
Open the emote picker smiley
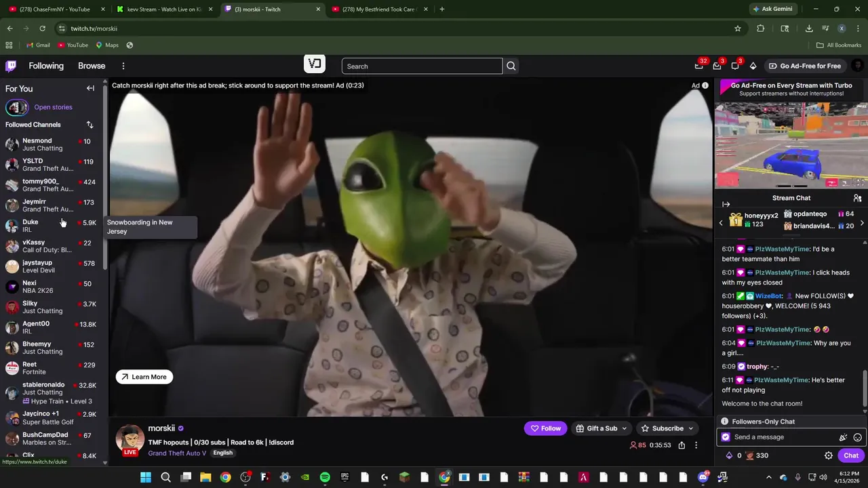coord(857,437)
